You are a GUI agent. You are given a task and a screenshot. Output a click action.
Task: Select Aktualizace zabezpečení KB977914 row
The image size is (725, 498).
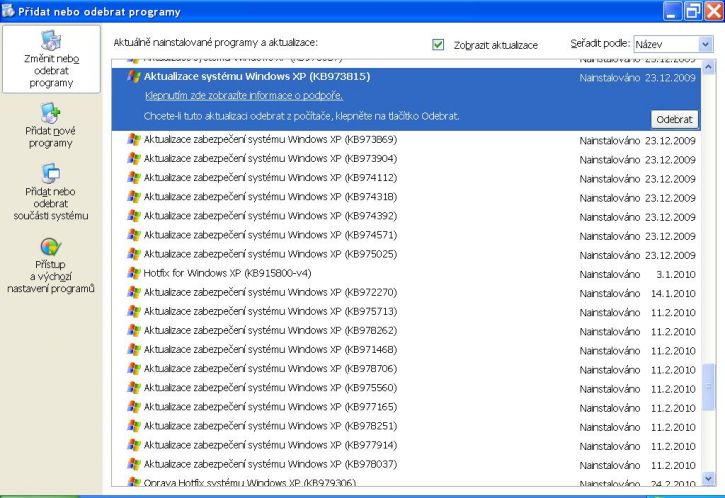click(x=406, y=445)
